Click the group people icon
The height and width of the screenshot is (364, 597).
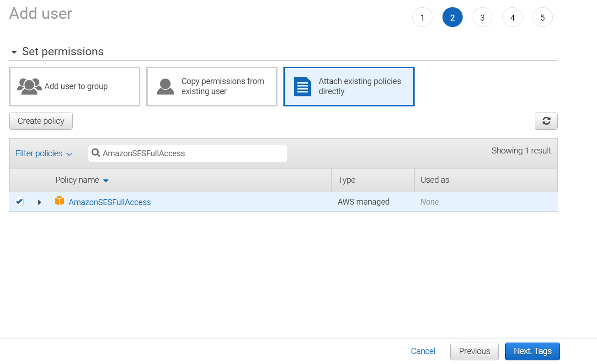click(x=29, y=86)
